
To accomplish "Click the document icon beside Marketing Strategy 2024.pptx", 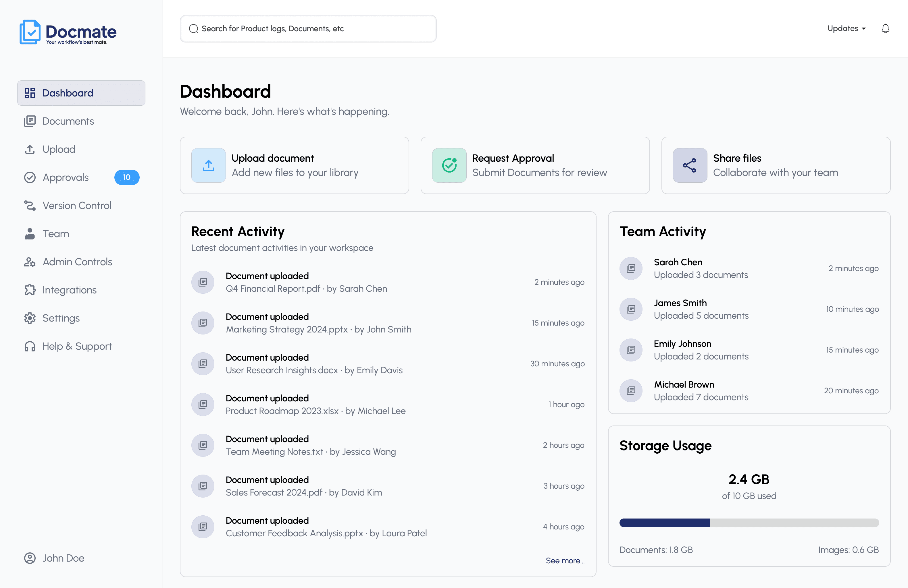I will [x=203, y=323].
